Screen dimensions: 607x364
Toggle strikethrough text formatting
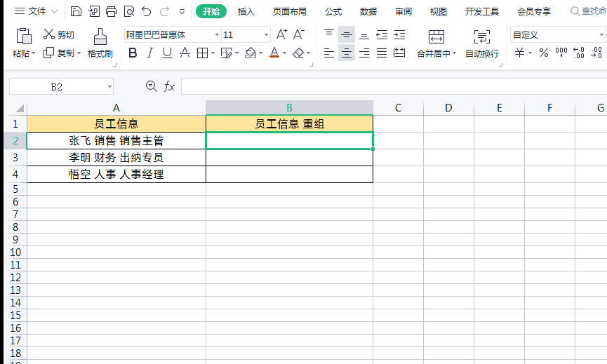coord(185,53)
